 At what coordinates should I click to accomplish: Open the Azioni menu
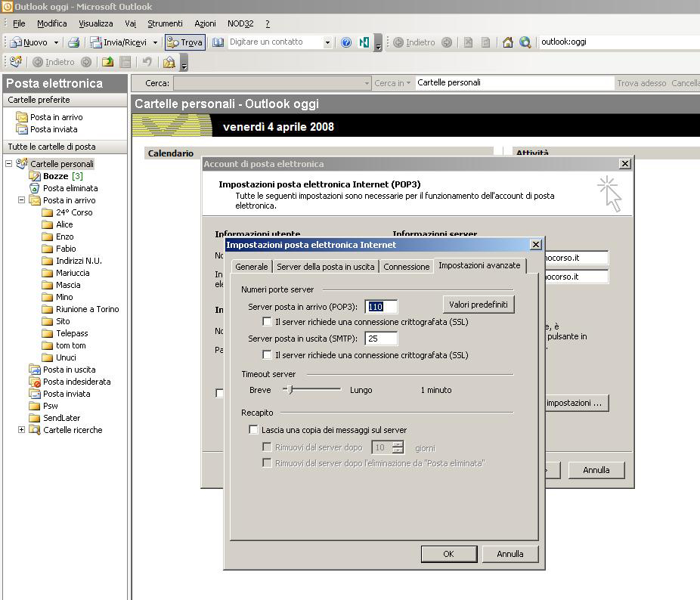(205, 23)
